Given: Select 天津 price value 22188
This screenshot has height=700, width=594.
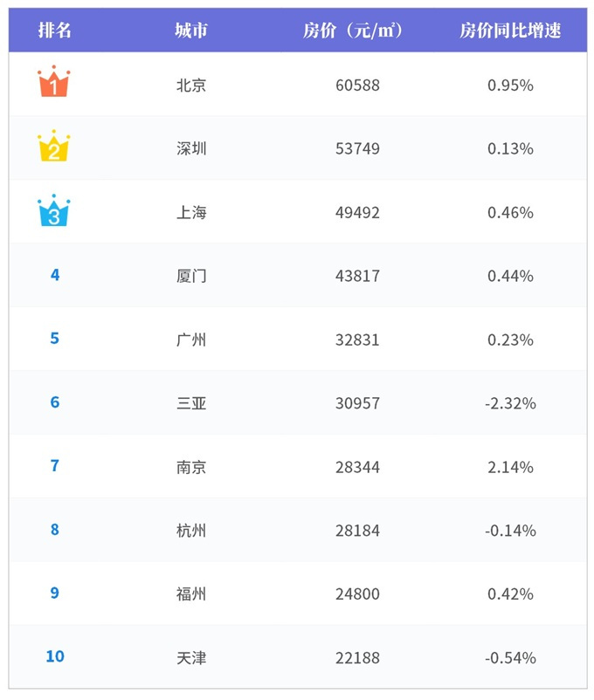Looking at the screenshot, I should (x=357, y=658).
